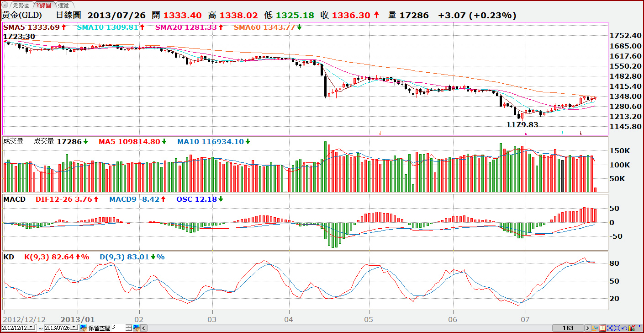Image resolution: width=644 pixels, height=333 pixels.
Task: Switch to the 走勢圖 tab
Action: tap(21, 5)
